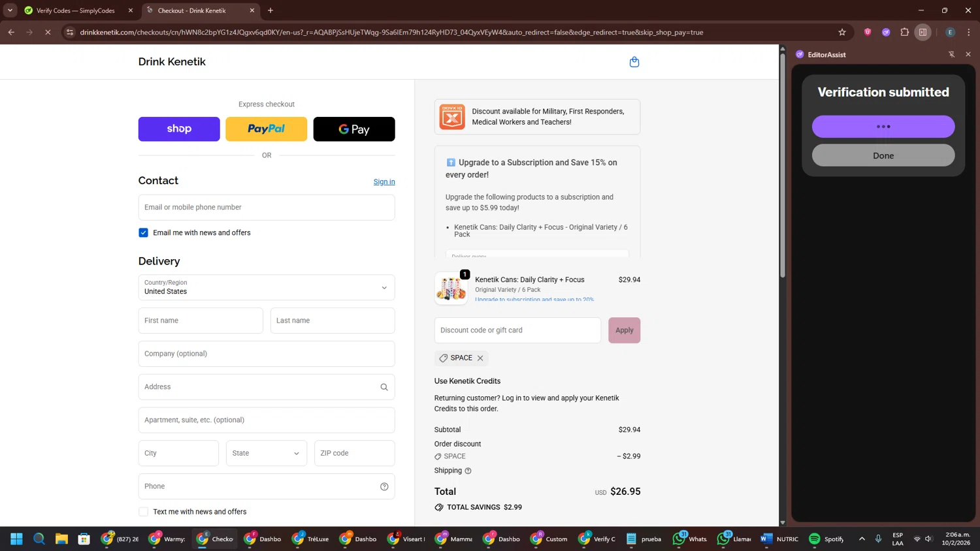Pay with the Shop express button
Screen dimensions: 980x551
click(179, 129)
